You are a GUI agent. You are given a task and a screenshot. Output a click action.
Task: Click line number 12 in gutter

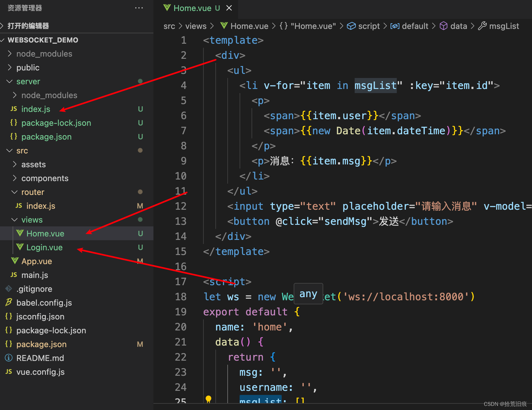tap(181, 206)
